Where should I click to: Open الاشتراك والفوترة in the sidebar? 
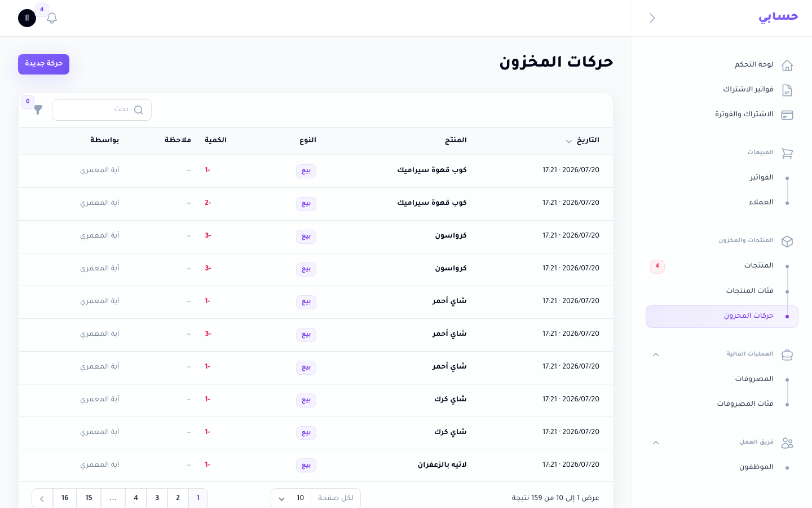coord(744,115)
